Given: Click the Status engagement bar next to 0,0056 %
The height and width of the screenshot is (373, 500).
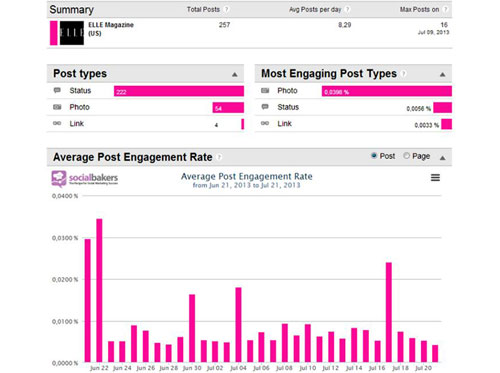Looking at the screenshot, I should point(443,108).
